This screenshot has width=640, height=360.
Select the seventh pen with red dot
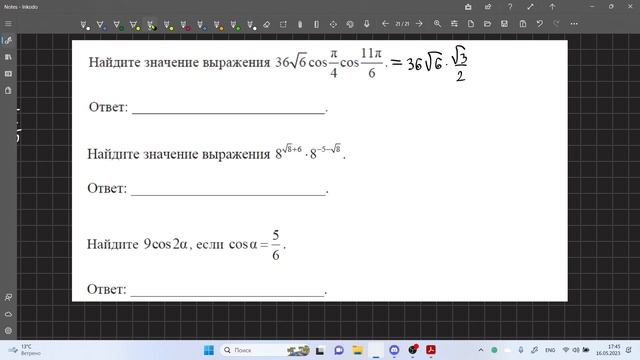(185, 25)
